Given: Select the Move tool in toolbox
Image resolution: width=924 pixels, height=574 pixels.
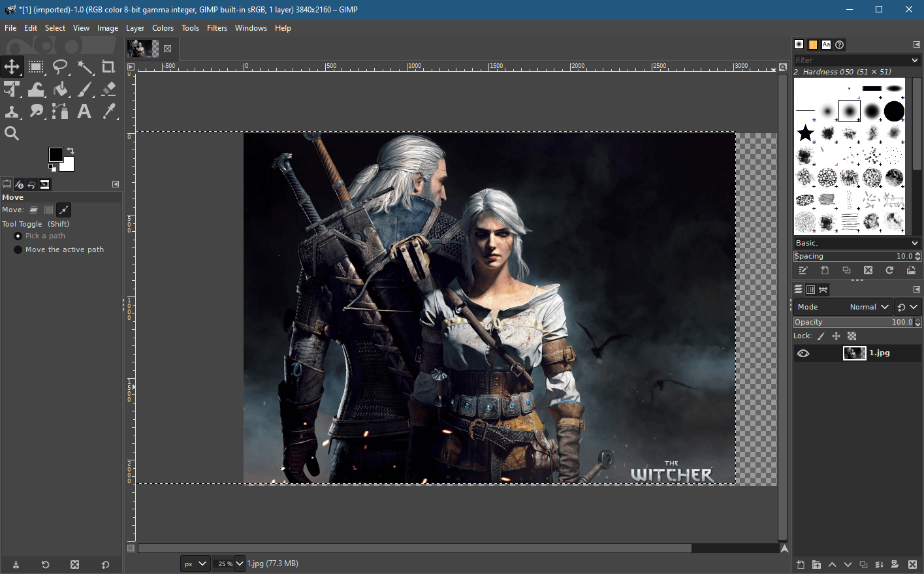Looking at the screenshot, I should [x=12, y=67].
